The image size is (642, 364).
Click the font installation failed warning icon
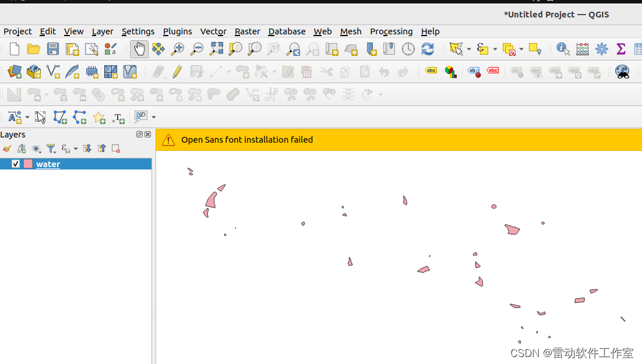click(x=168, y=140)
